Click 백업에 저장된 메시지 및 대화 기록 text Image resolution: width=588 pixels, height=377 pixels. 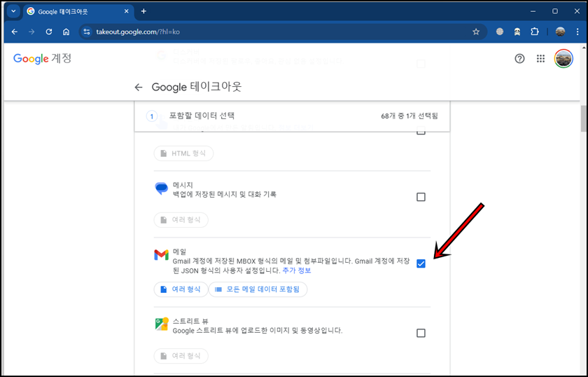(224, 195)
